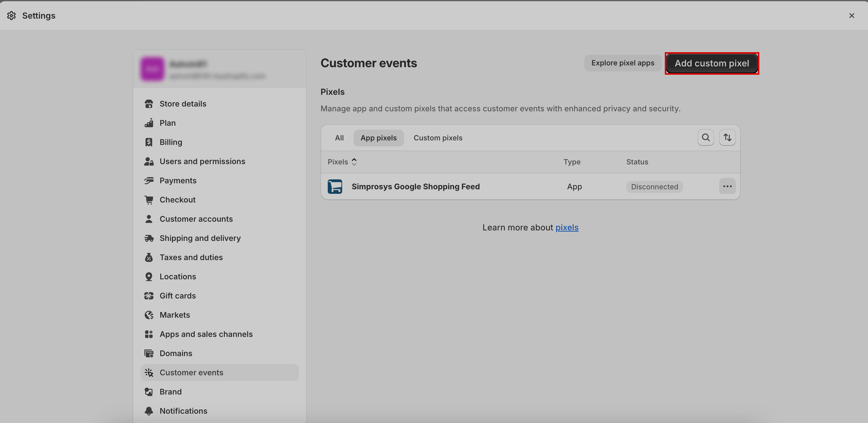Click Explore pixel apps button
This screenshot has width=868, height=423.
(x=623, y=63)
